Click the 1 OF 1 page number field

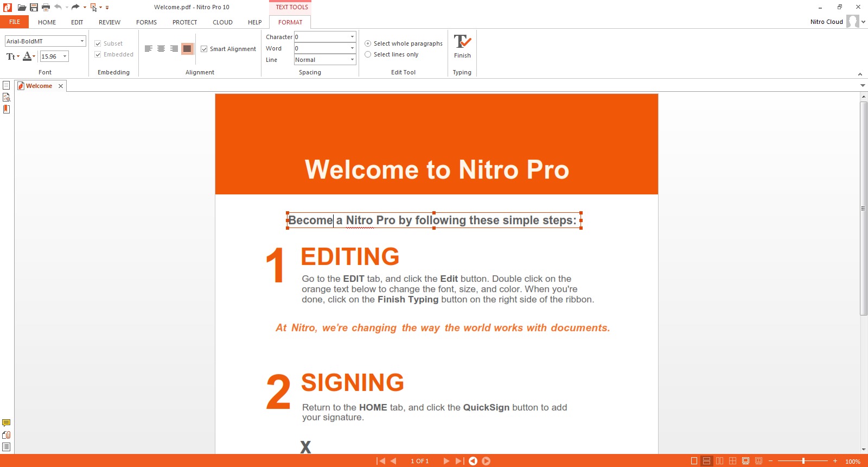point(419,461)
